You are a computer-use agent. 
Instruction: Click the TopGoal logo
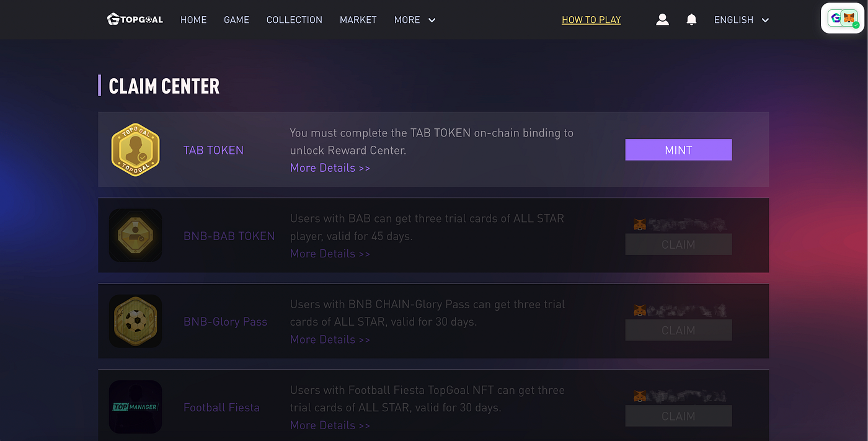(x=135, y=19)
